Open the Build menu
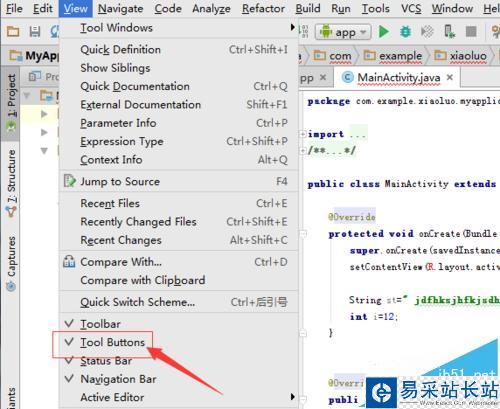The height and width of the screenshot is (409, 500). [x=308, y=8]
